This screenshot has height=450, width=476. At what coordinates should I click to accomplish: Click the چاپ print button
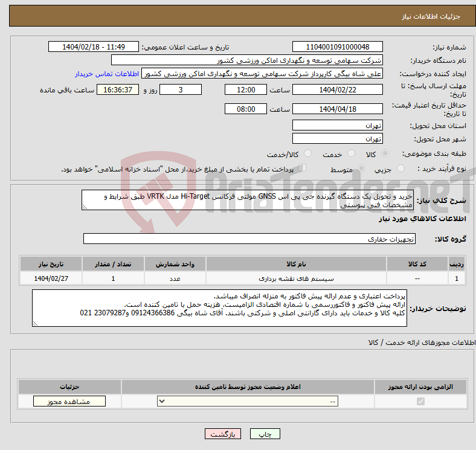coord(265,434)
